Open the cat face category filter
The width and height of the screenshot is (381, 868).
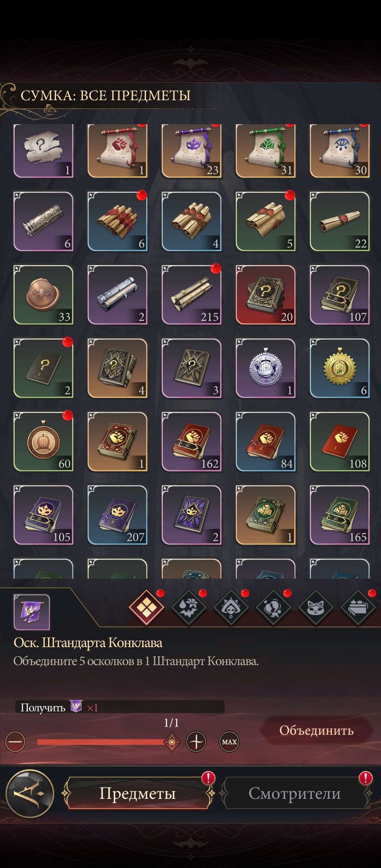(x=315, y=608)
